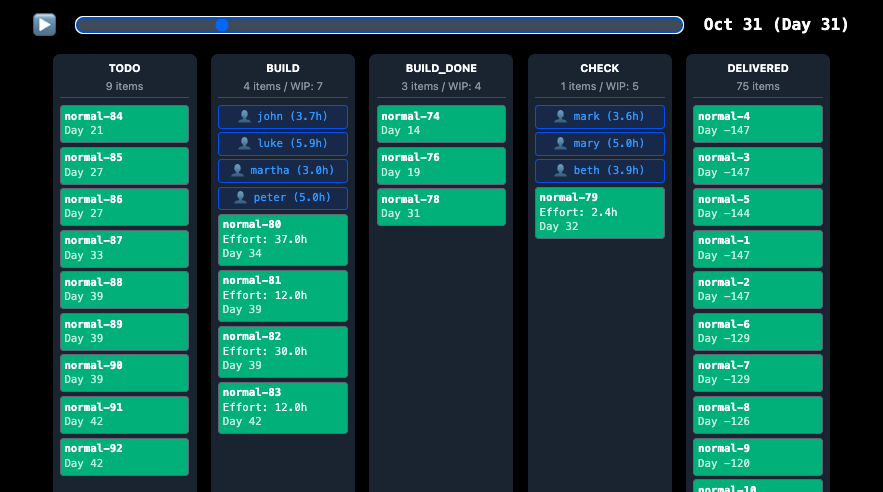Open card normal-80 with 37.0h effort
The width and height of the screenshot is (883, 492).
[x=283, y=239]
